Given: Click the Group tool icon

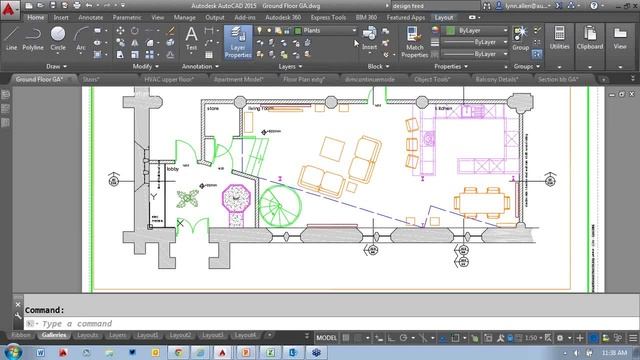Looking at the screenshot, I should click(x=520, y=38).
